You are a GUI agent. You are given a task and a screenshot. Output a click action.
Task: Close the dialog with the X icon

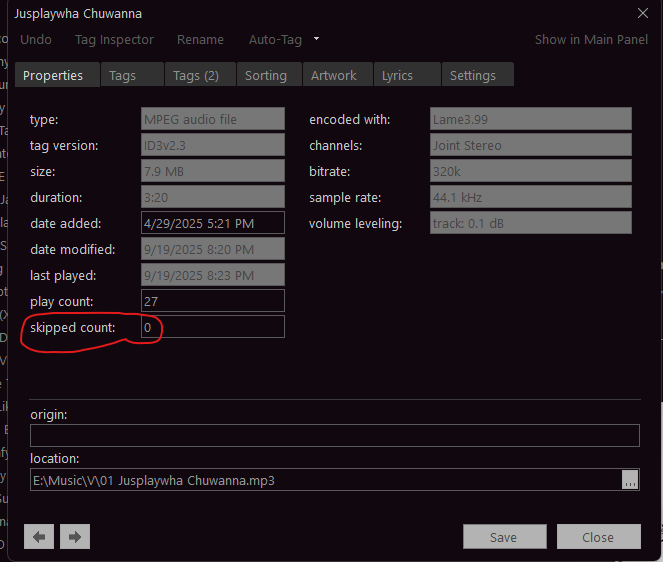tap(643, 13)
